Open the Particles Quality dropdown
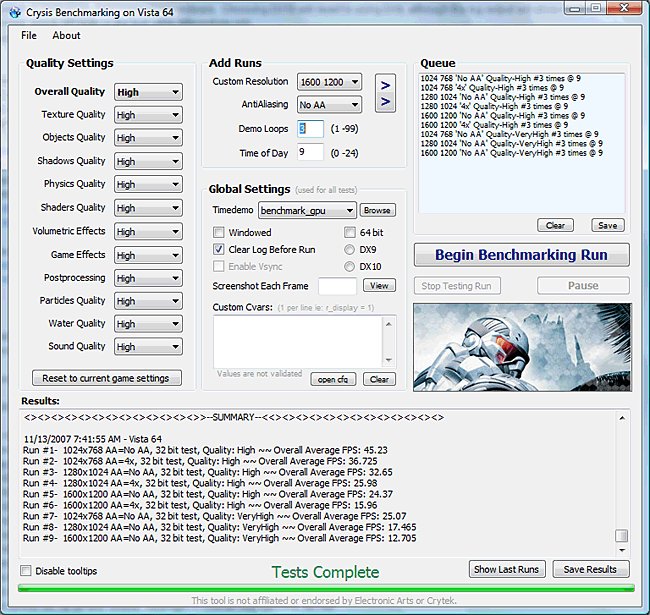 pos(148,300)
